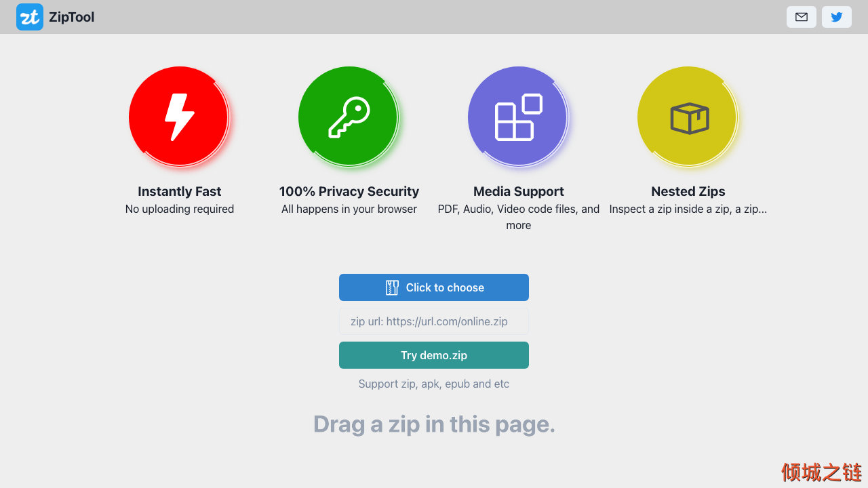Select the Media Support heading
Viewport: 868px width, 488px height.
[x=519, y=191]
